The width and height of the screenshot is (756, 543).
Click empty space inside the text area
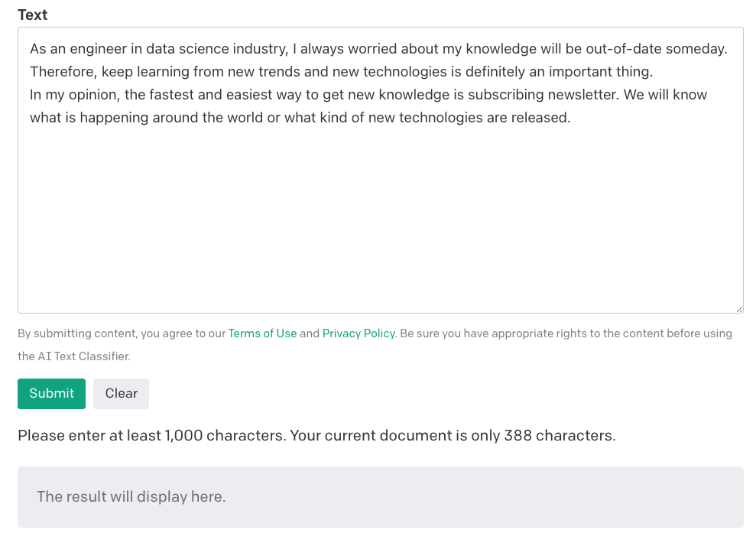click(380, 222)
